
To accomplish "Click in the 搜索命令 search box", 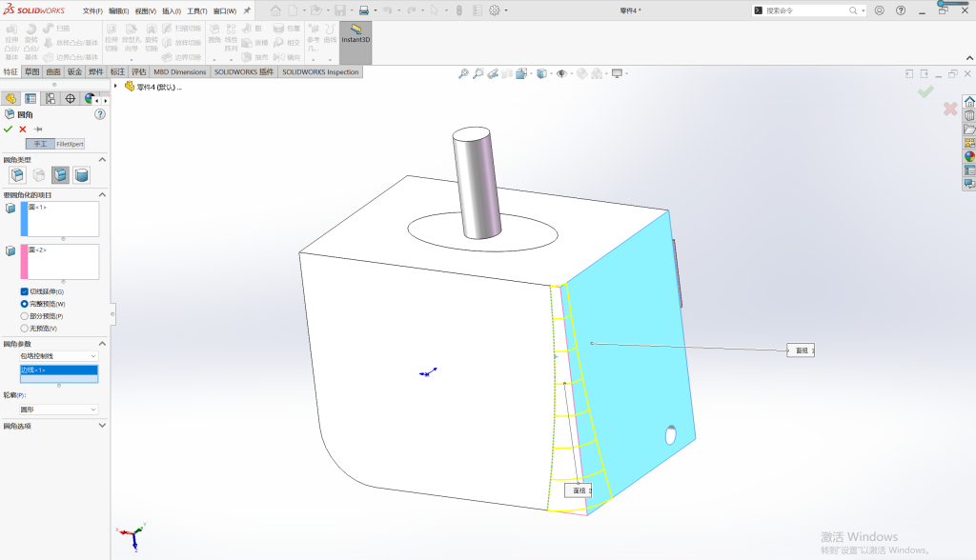I will 806,10.
